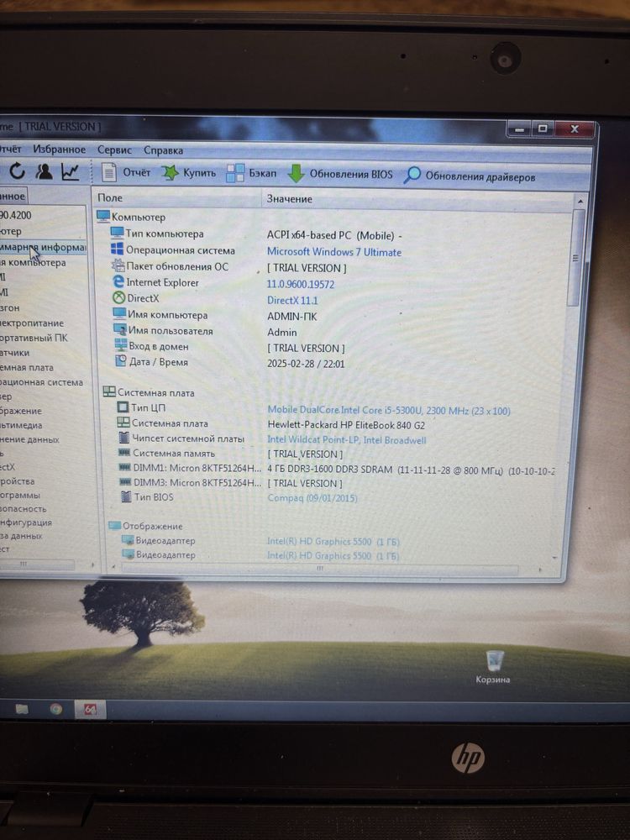Click the Windows logo next to Операционная система

tap(117, 249)
